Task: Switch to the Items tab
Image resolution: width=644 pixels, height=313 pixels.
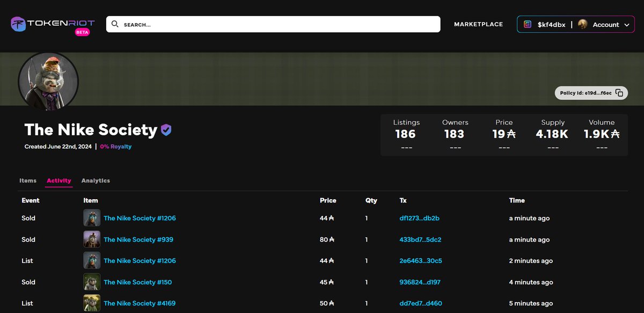Action: (x=28, y=180)
